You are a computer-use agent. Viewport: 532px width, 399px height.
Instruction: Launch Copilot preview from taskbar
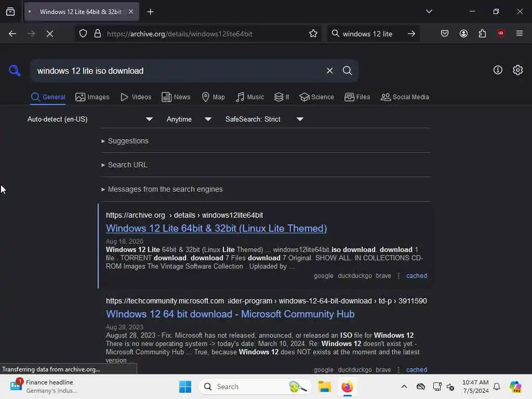[515, 387]
